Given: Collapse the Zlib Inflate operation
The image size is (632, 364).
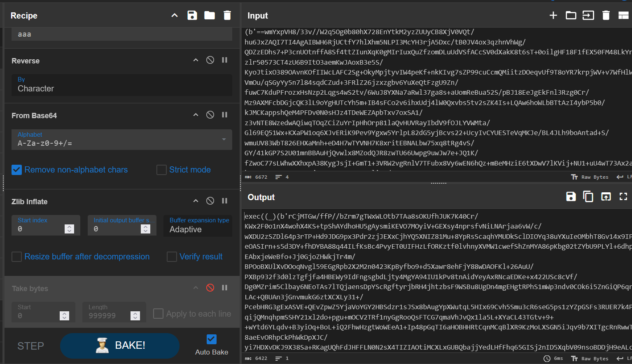Looking at the screenshot, I should [x=196, y=201].
